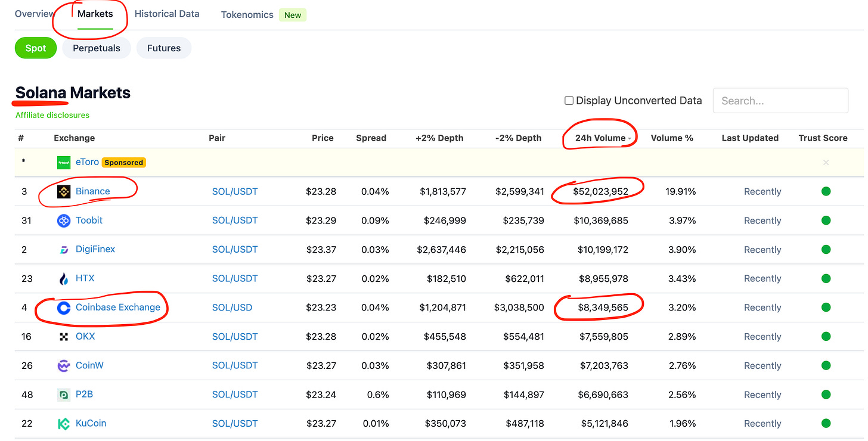Click Recently in the Binance row
868x441 pixels.
[x=762, y=192]
